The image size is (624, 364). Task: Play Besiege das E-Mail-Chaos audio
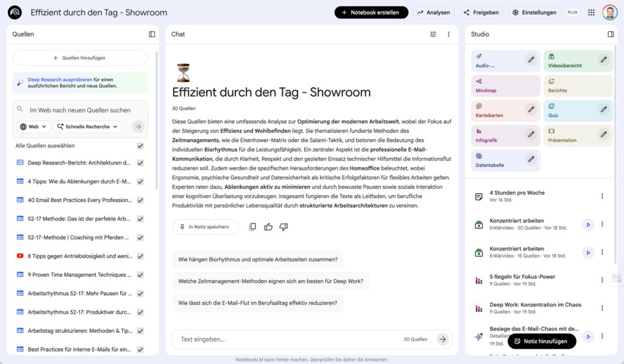[x=588, y=337]
